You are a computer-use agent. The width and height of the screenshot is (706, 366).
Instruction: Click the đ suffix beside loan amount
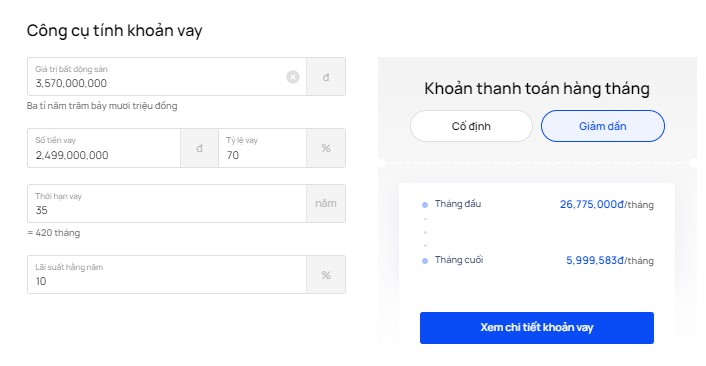coord(199,148)
